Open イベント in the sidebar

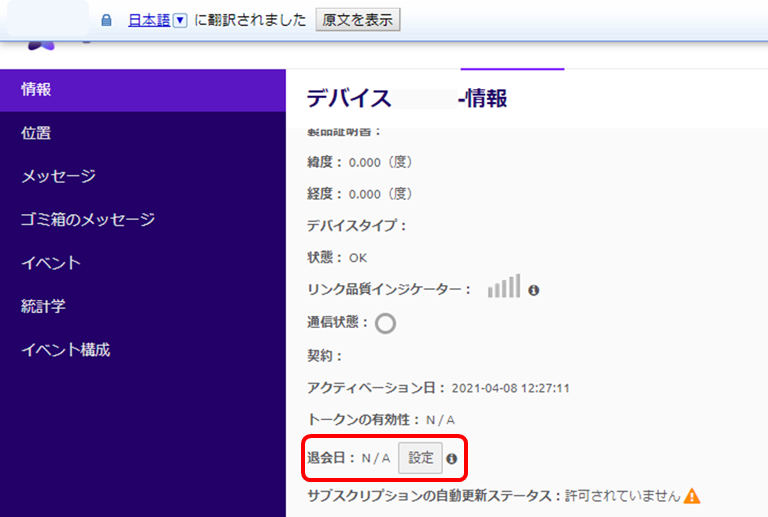(143, 263)
